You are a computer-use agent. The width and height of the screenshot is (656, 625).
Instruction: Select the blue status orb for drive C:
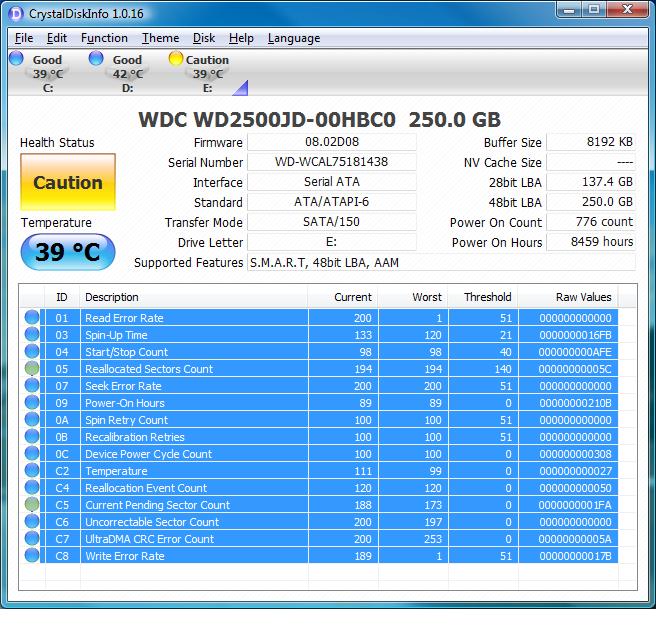pyautogui.click(x=16, y=58)
